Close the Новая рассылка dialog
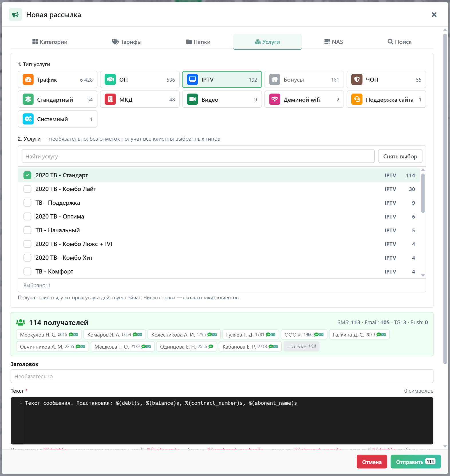Viewport: 450px width, 476px height. pos(434,15)
